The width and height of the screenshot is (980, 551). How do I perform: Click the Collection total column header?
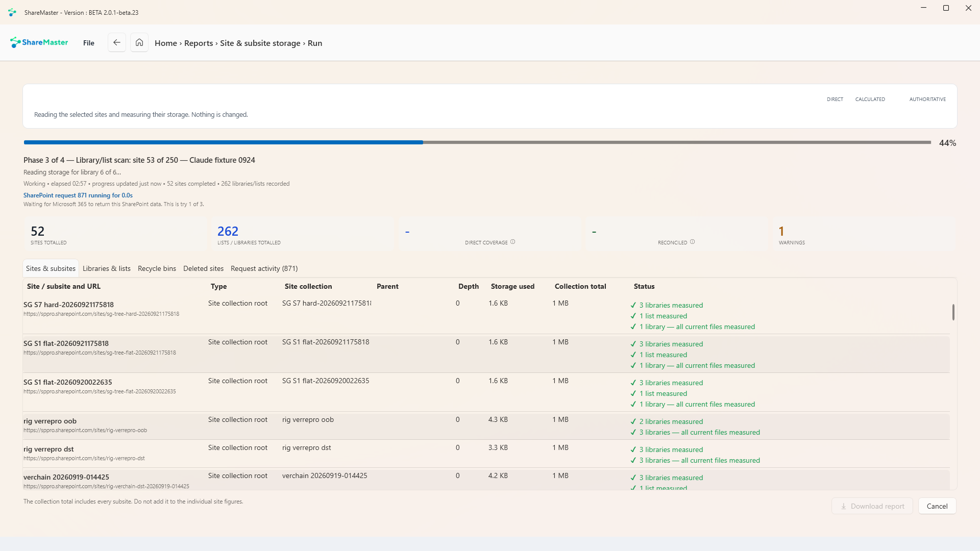580,286
